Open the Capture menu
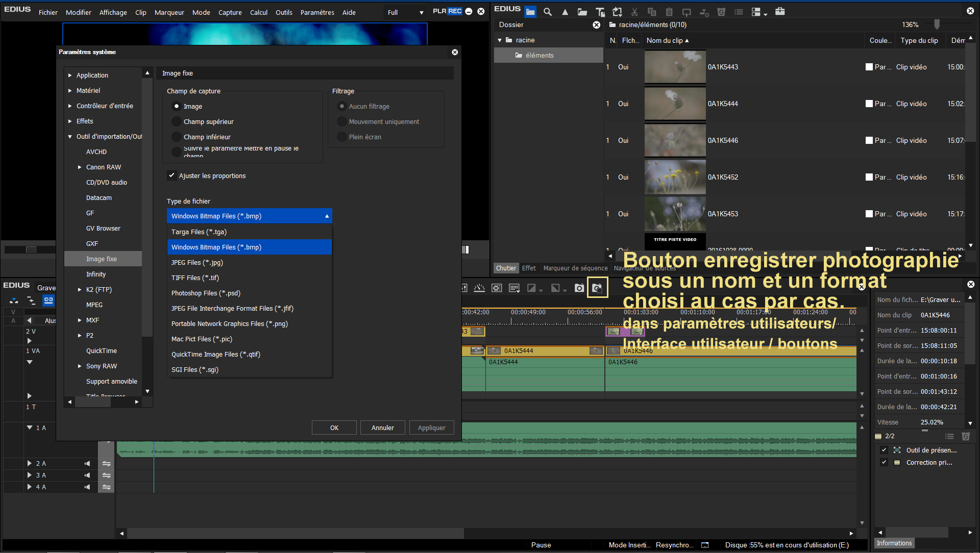 230,12
